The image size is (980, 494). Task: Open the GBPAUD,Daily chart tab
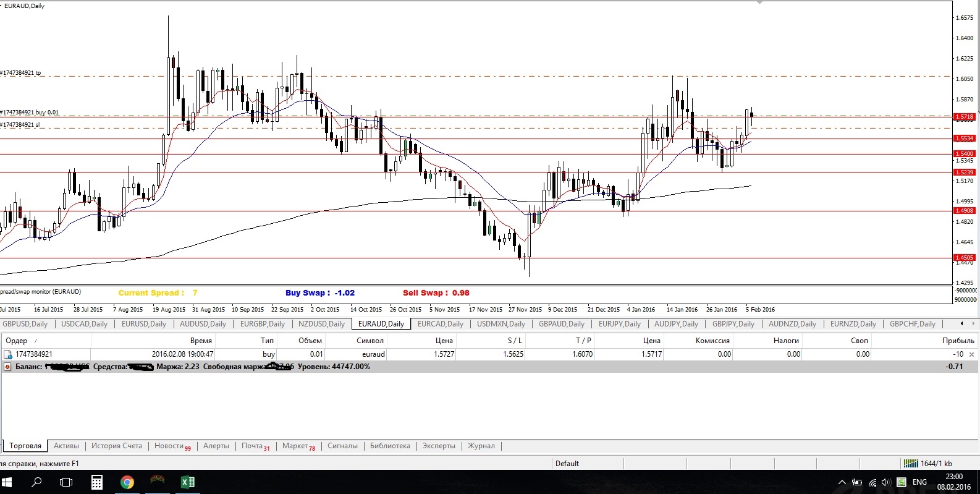[562, 324]
